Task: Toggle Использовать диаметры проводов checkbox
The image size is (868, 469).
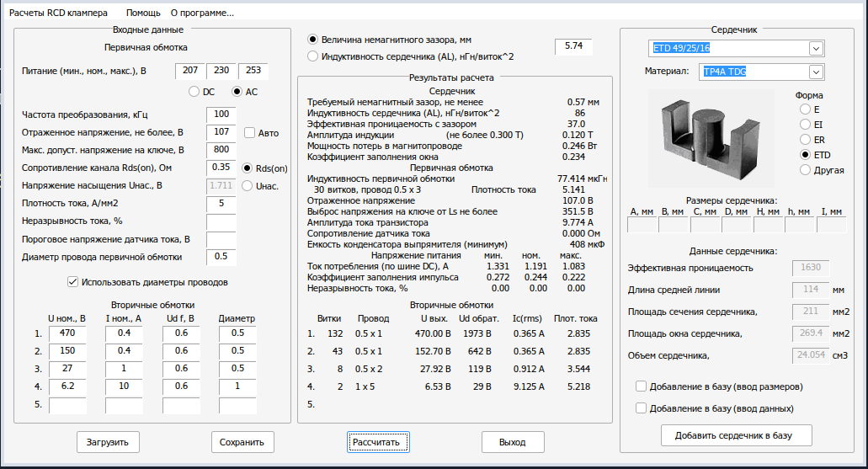Action: [x=72, y=282]
